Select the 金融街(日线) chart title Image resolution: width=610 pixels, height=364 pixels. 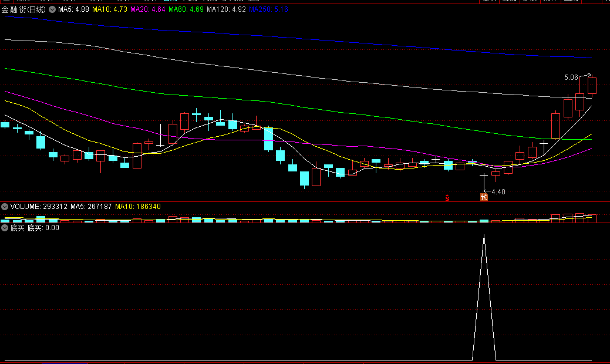[x=23, y=9]
